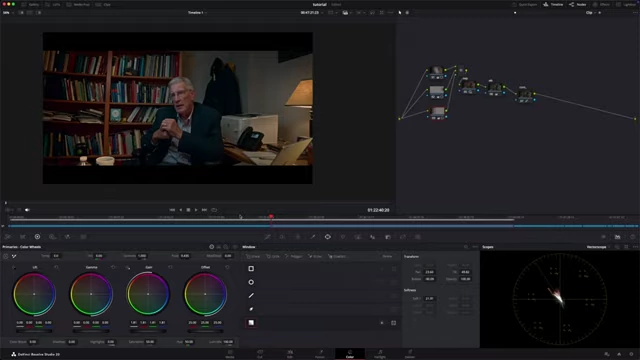Open the Scopes palette icon
This screenshot has width=640, height=360.
click(618, 237)
